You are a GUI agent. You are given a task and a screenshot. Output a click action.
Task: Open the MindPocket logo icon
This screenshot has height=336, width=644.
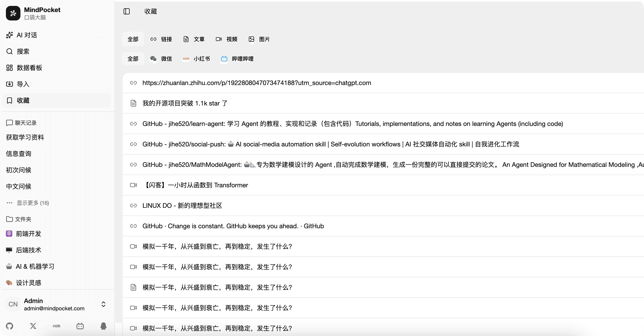(x=13, y=13)
